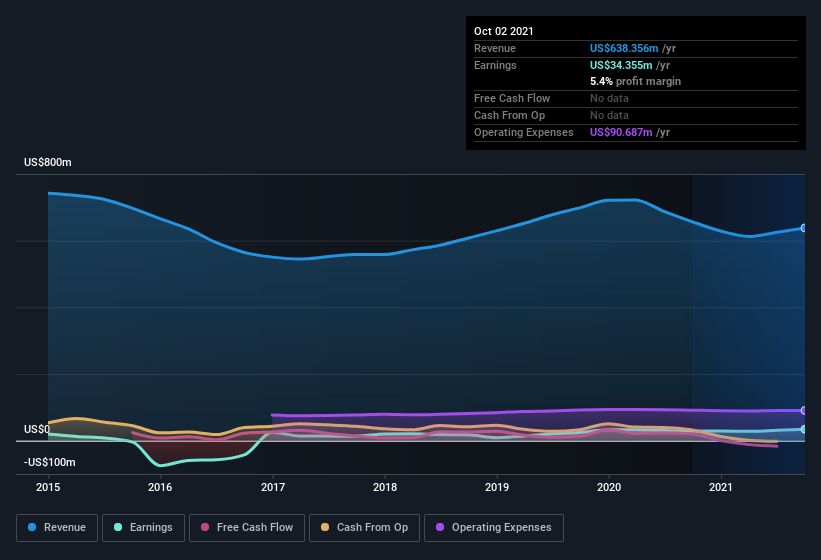The image size is (821, 560).
Task: Click the 2018 x-axis label
Action: point(385,487)
